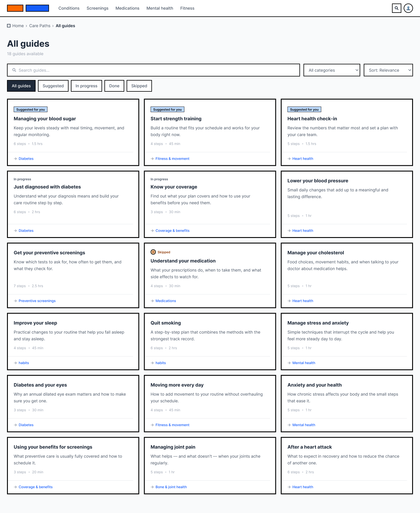Image resolution: width=420 pixels, height=513 pixels.
Task: Click the Skipped status icon on medication card
Action: pyautogui.click(x=153, y=252)
